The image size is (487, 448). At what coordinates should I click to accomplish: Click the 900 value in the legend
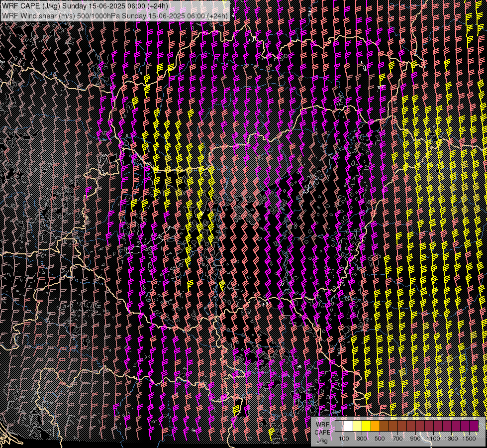click(x=415, y=439)
